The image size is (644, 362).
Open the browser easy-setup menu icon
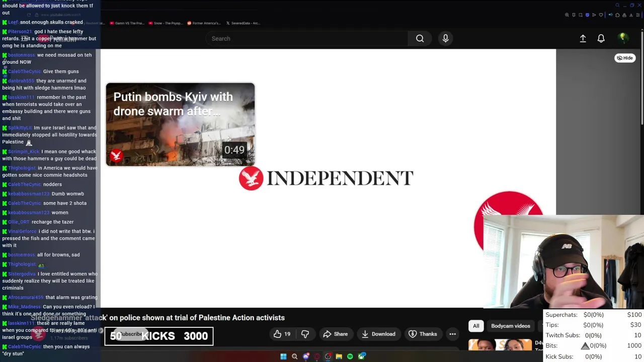point(638,15)
